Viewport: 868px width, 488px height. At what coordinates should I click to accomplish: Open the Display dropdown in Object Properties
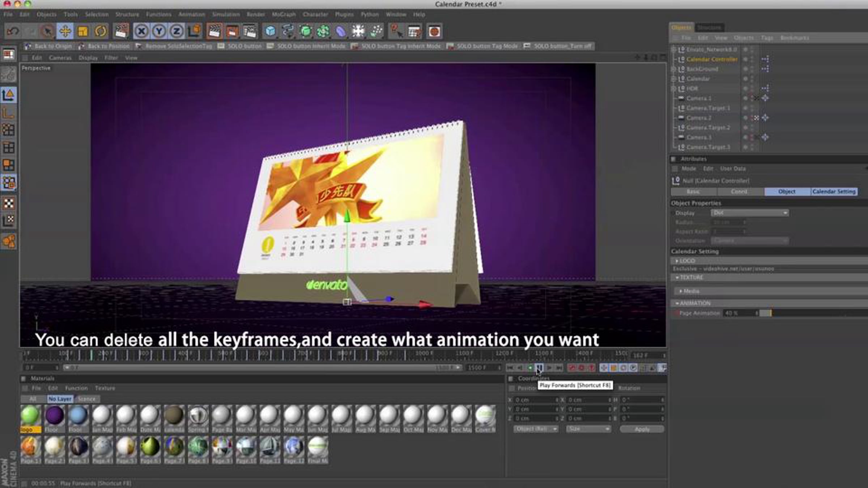(749, 213)
